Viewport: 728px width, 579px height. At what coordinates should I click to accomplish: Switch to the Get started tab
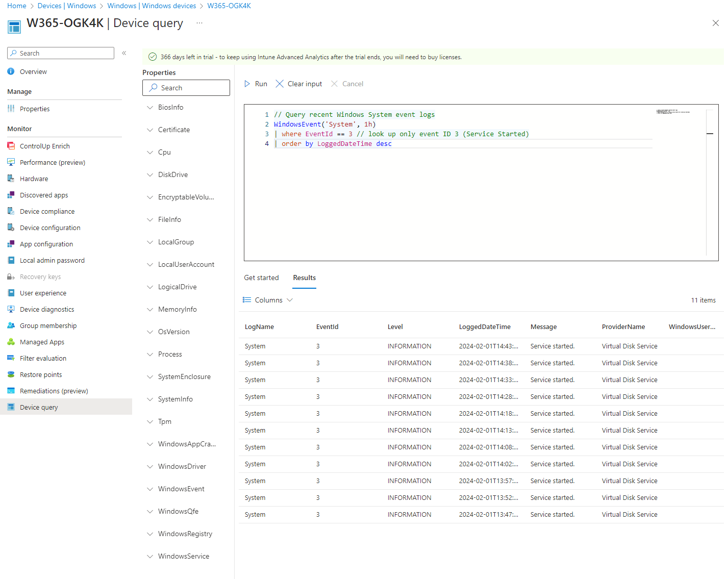pos(261,278)
